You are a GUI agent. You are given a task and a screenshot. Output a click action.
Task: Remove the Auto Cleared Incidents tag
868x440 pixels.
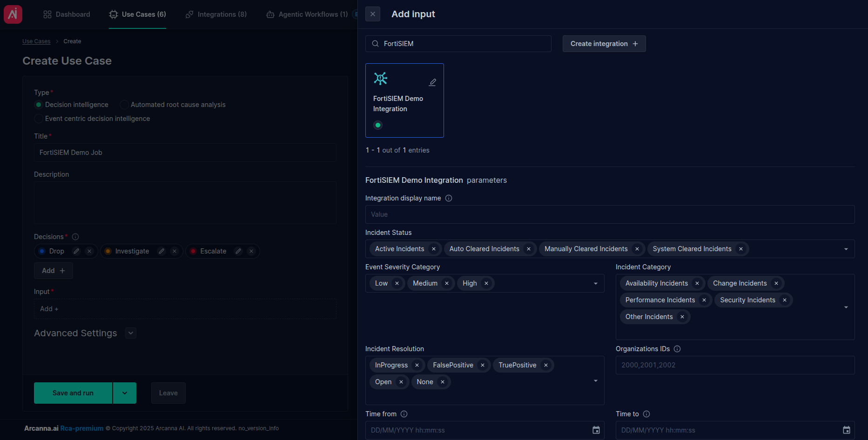click(x=529, y=249)
